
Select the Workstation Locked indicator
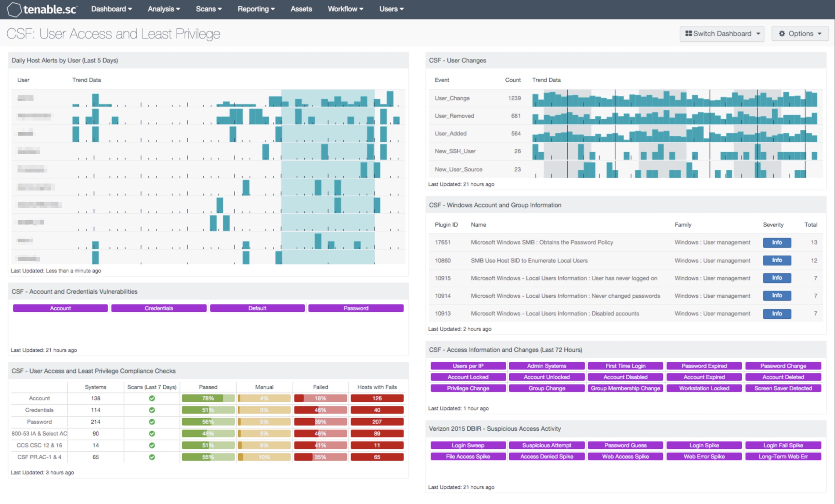tap(704, 389)
